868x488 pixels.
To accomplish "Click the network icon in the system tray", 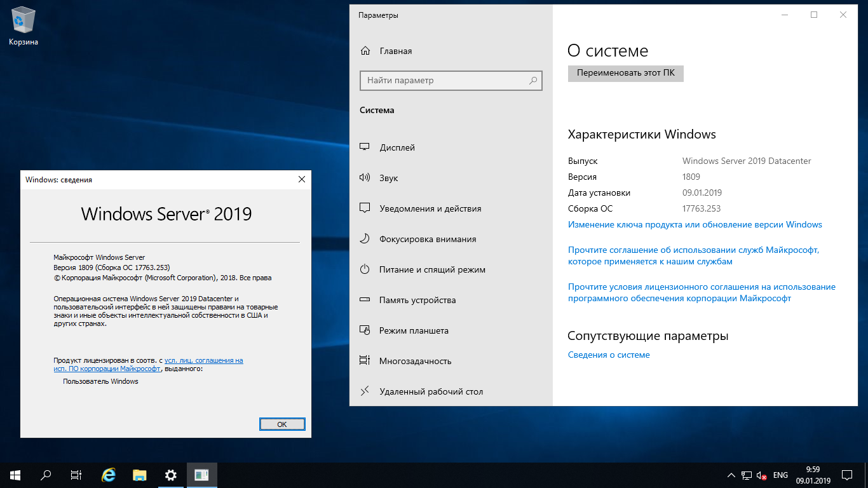I will click(747, 475).
